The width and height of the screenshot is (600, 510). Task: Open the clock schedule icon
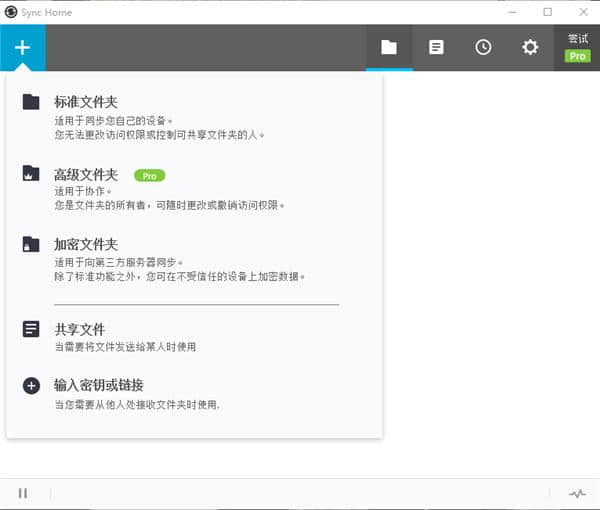pyautogui.click(x=483, y=47)
